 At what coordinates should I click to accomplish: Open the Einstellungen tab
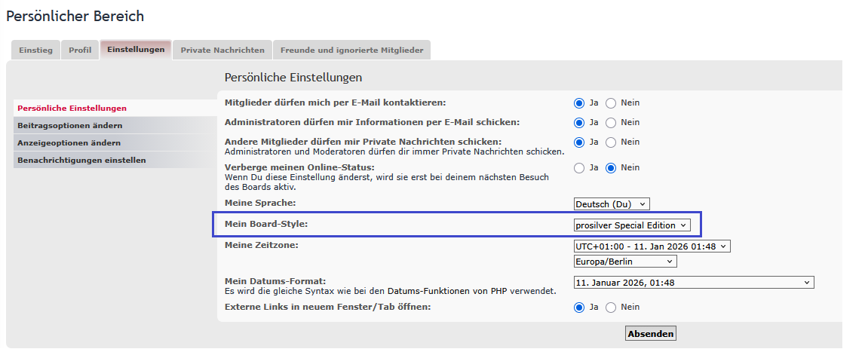(x=136, y=49)
